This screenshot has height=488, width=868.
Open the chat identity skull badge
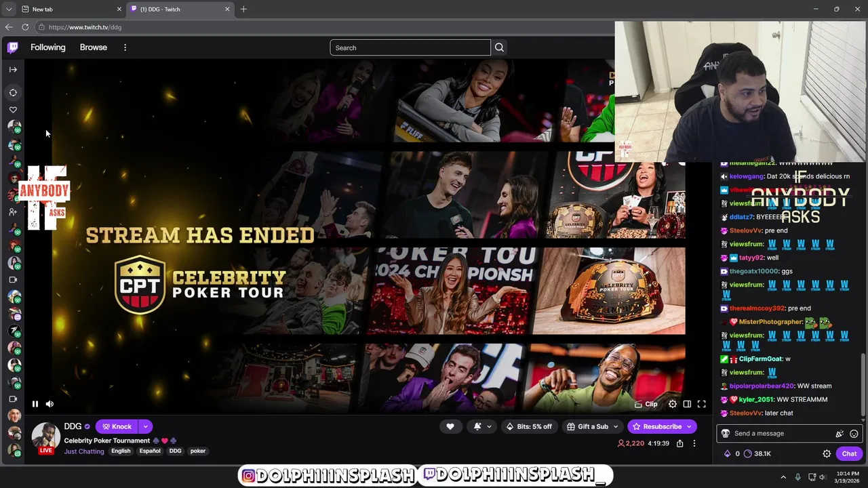[725, 433]
